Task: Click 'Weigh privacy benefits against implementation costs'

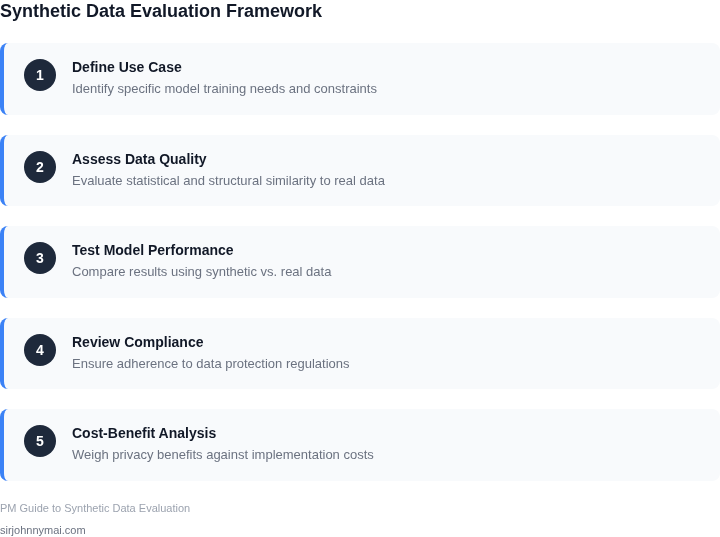Action: tap(223, 455)
